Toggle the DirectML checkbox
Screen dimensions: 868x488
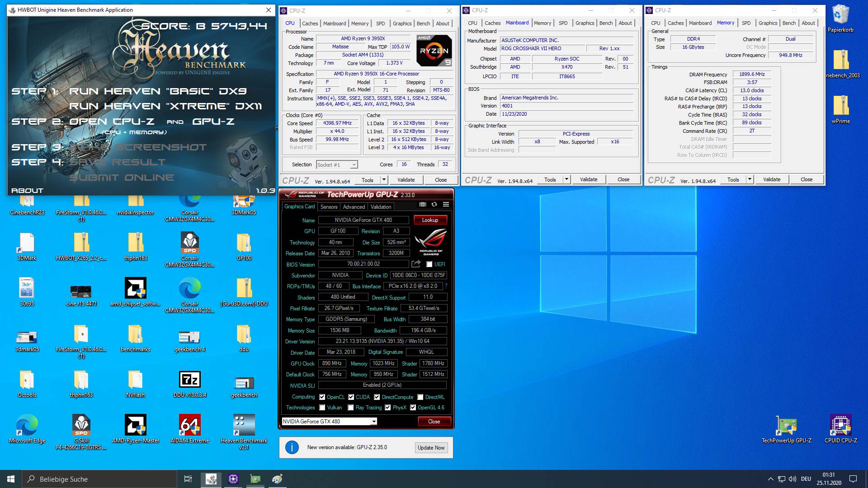[420, 397]
